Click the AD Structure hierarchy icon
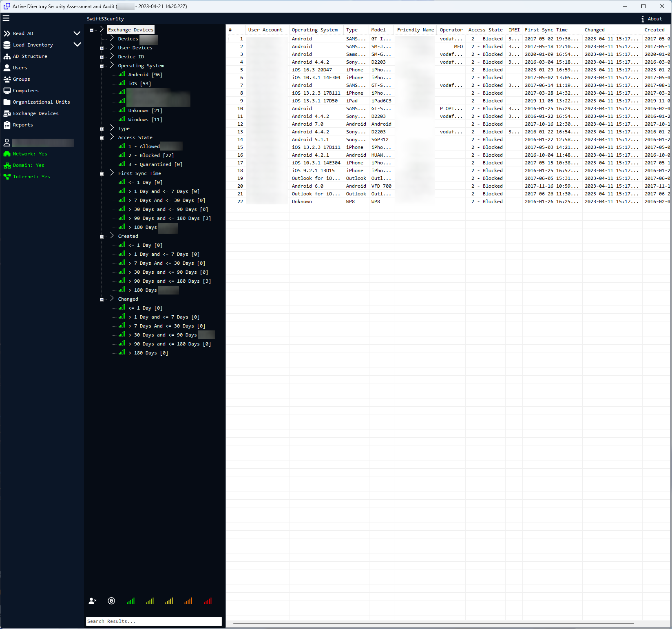 coord(7,56)
